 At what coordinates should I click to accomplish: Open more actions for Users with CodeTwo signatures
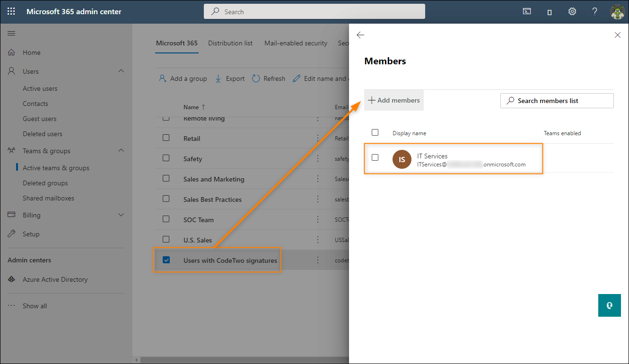point(318,260)
